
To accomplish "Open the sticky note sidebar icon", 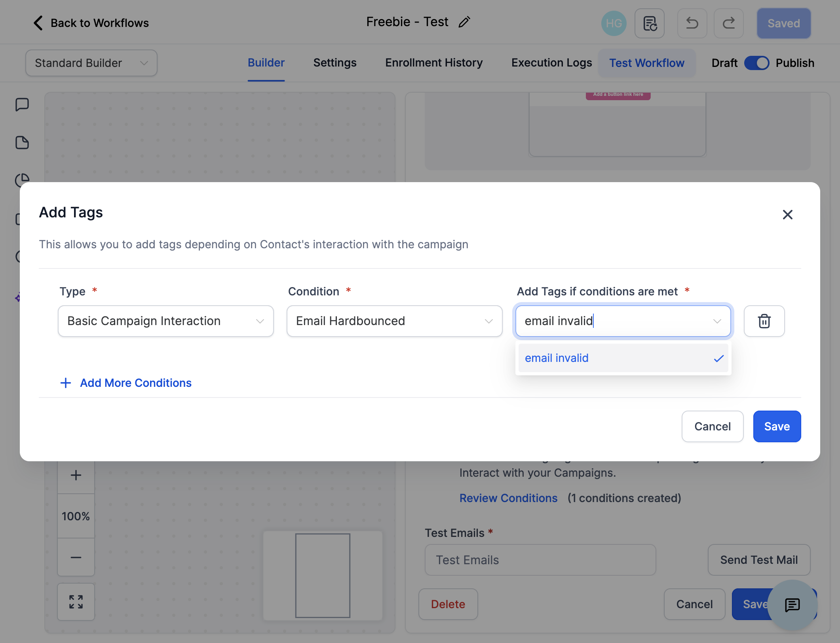I will point(22,143).
